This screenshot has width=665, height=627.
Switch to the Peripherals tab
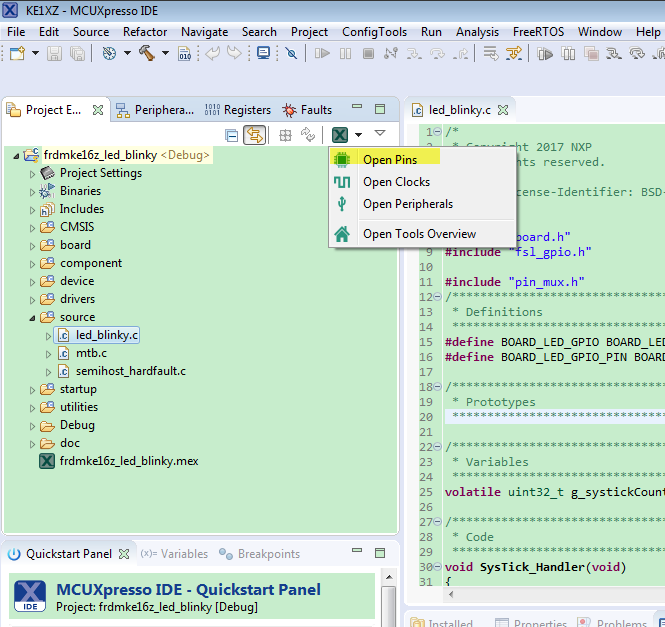pyautogui.click(x=155, y=110)
